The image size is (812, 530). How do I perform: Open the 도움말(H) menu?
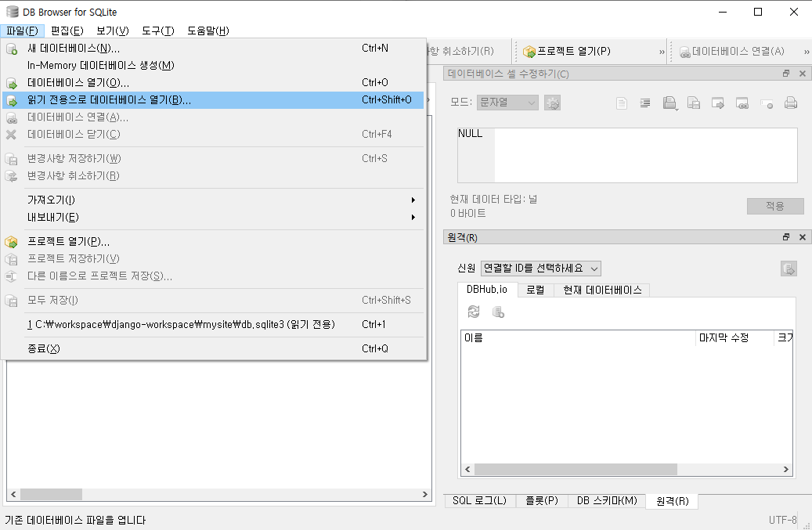point(208,31)
